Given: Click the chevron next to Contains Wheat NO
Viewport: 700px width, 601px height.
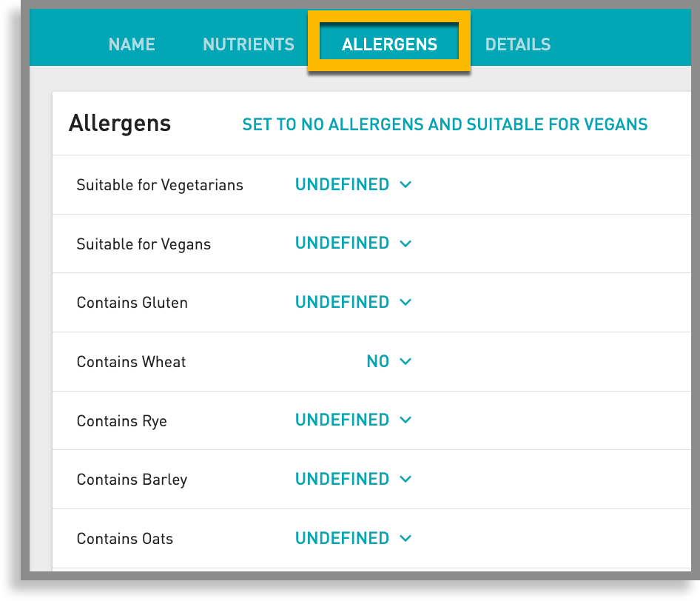Looking at the screenshot, I should point(405,361).
